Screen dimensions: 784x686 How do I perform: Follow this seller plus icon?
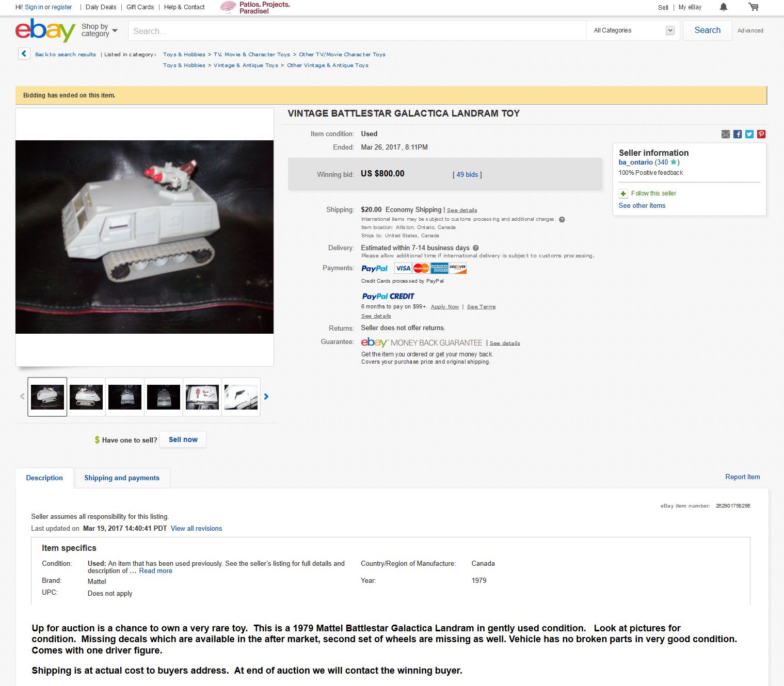click(623, 193)
